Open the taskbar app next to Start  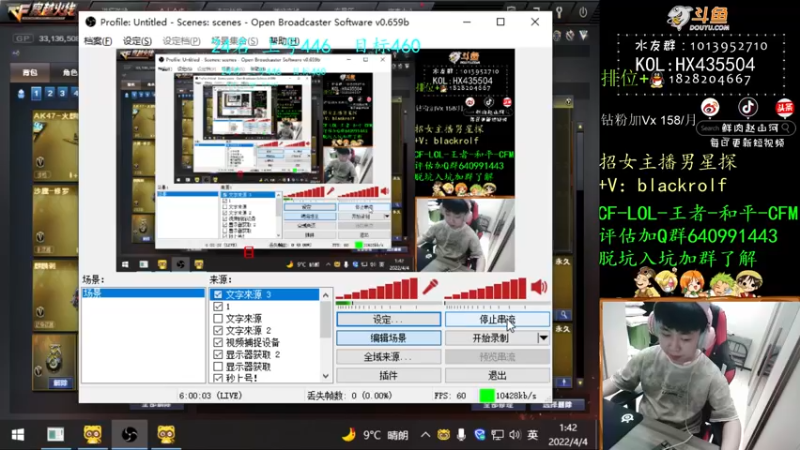click(55, 434)
